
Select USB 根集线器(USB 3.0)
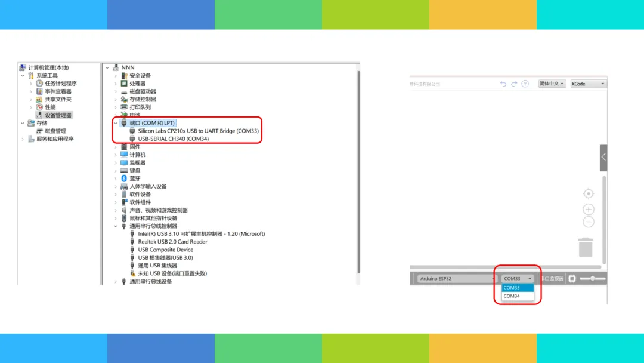(166, 258)
